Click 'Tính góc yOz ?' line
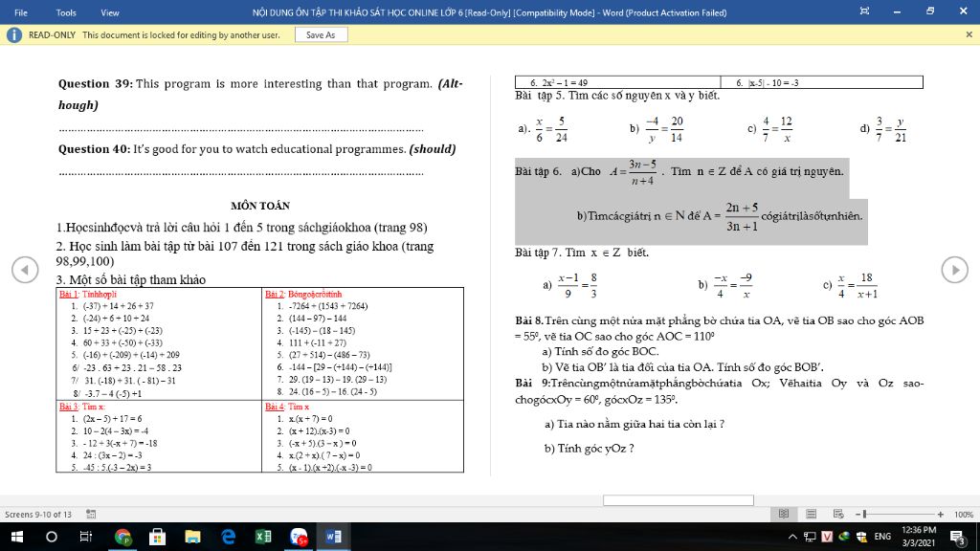Image resolution: width=980 pixels, height=551 pixels. coord(589,449)
